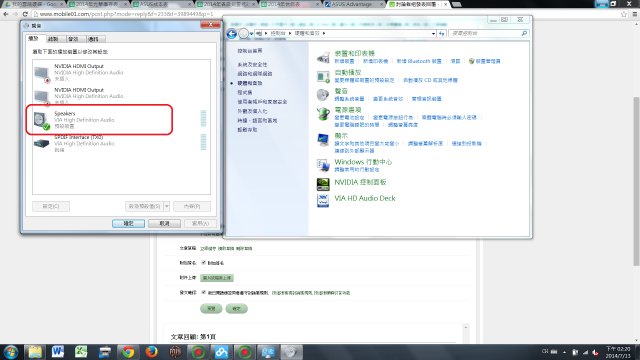This screenshot has height=360, width=640.
Task: Switch to the Recording tab in Sound dialog
Action: [53, 39]
